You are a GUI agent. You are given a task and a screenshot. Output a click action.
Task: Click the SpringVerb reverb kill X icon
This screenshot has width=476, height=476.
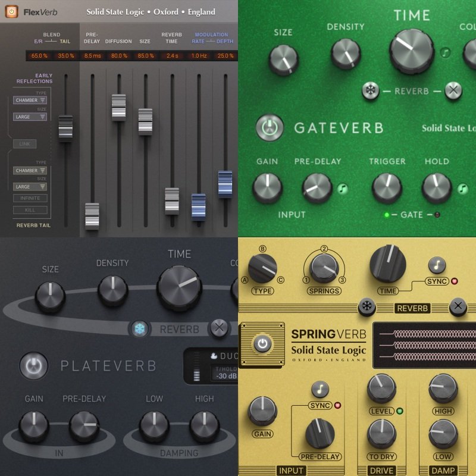pyautogui.click(x=458, y=306)
